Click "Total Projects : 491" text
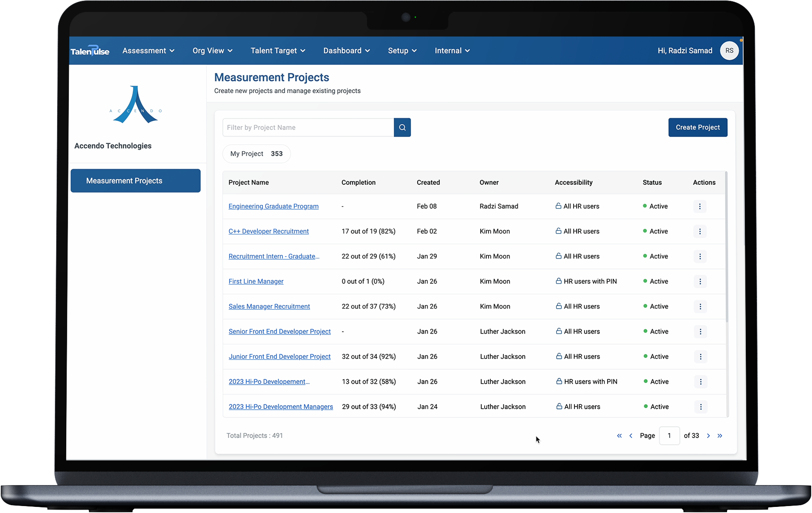 pyautogui.click(x=255, y=436)
